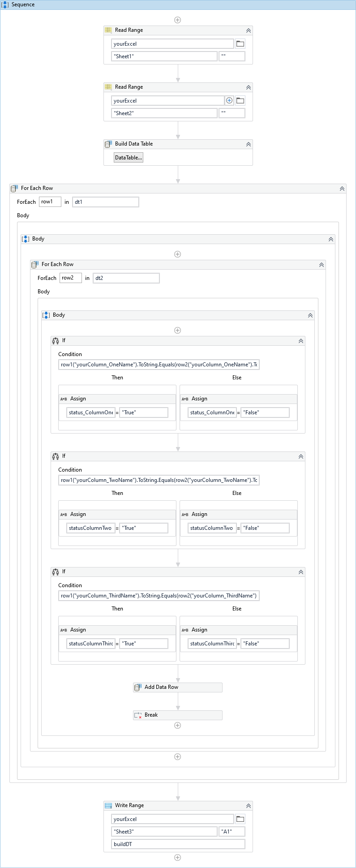Click the Sheet2 Read Range activity icon
356x868 pixels.
point(108,87)
